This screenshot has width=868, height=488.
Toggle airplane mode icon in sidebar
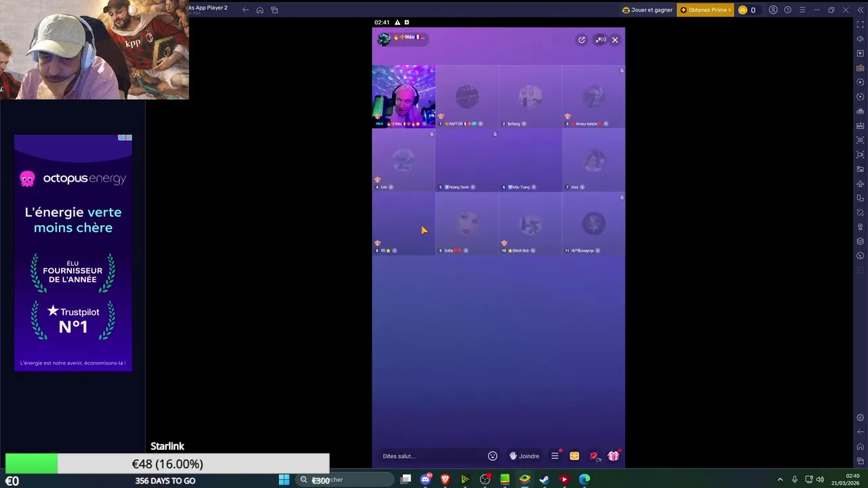pos(861,184)
